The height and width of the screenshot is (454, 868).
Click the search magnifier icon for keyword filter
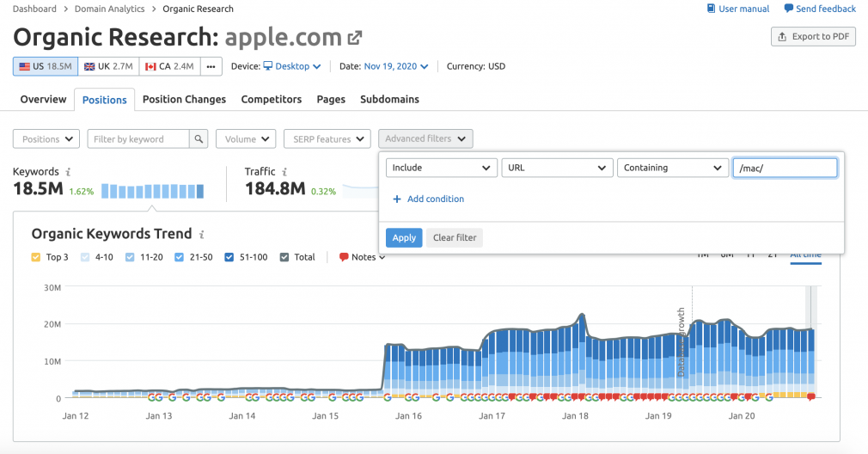coord(199,139)
